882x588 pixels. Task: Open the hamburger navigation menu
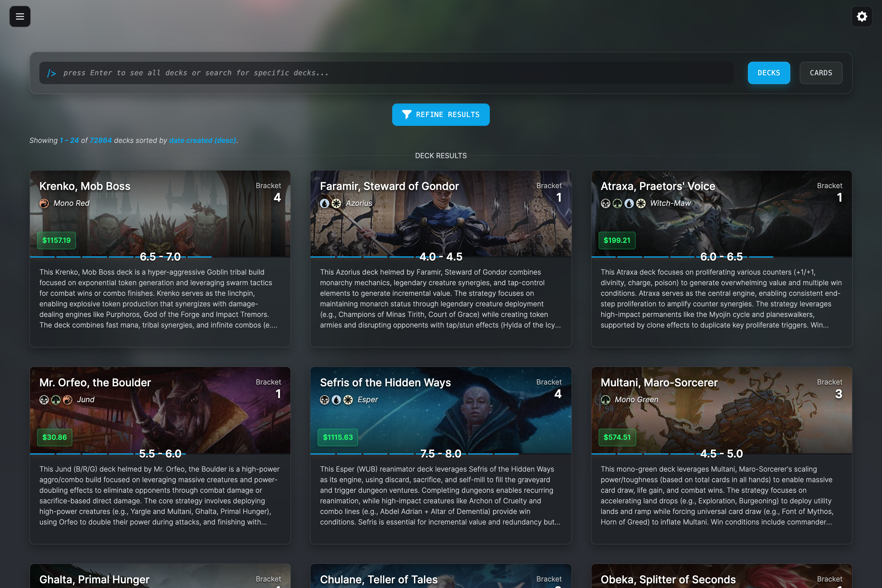(x=20, y=16)
